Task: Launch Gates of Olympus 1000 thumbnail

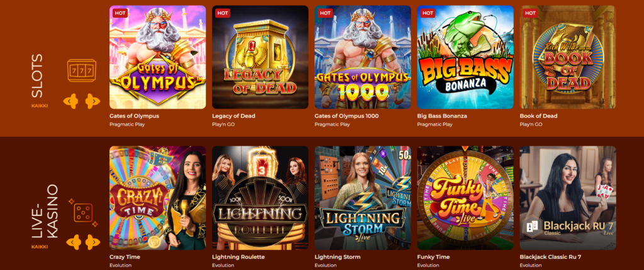Action: click(x=363, y=57)
